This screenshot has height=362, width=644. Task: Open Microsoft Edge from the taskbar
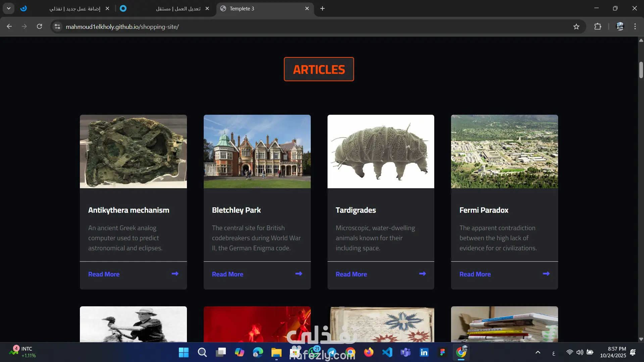pos(258,352)
